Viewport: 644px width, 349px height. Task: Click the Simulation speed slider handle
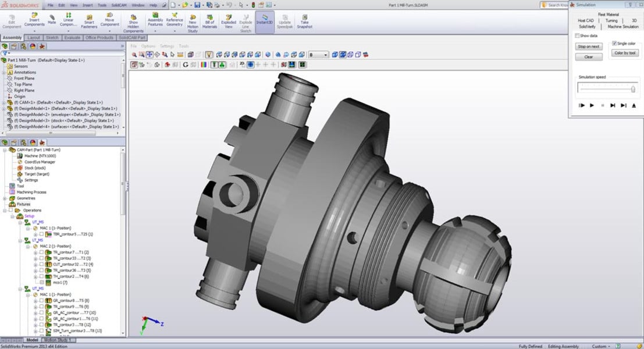click(x=633, y=89)
